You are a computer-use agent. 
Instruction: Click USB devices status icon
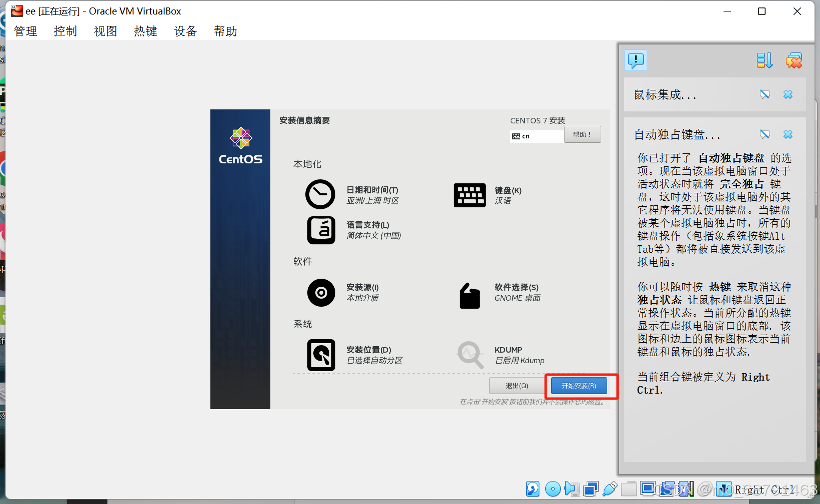[610, 489]
